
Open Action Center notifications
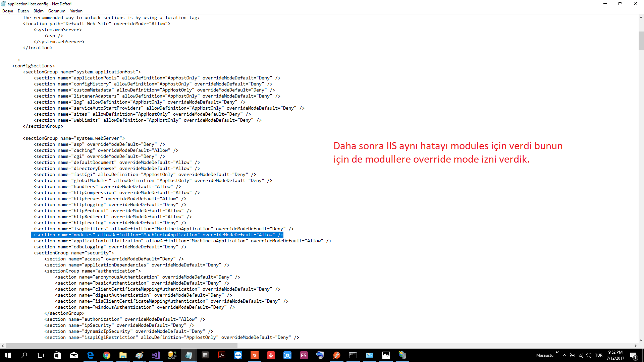(633, 355)
